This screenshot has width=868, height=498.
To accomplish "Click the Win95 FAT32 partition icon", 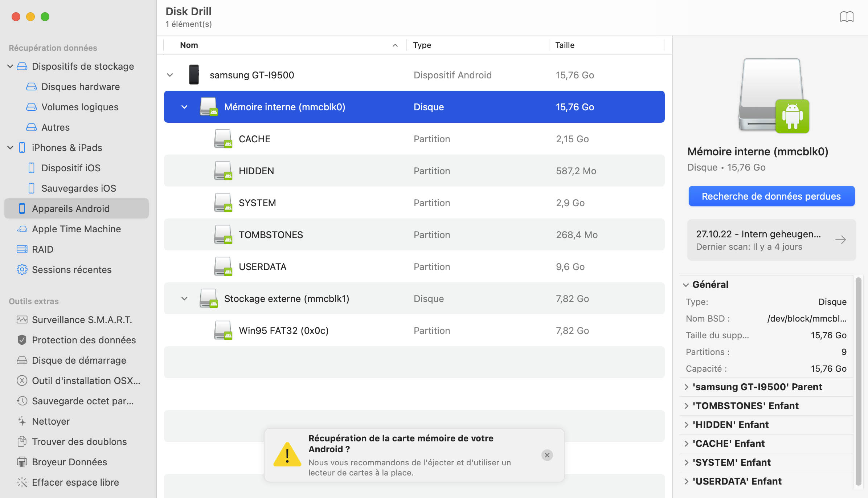I will click(x=223, y=330).
